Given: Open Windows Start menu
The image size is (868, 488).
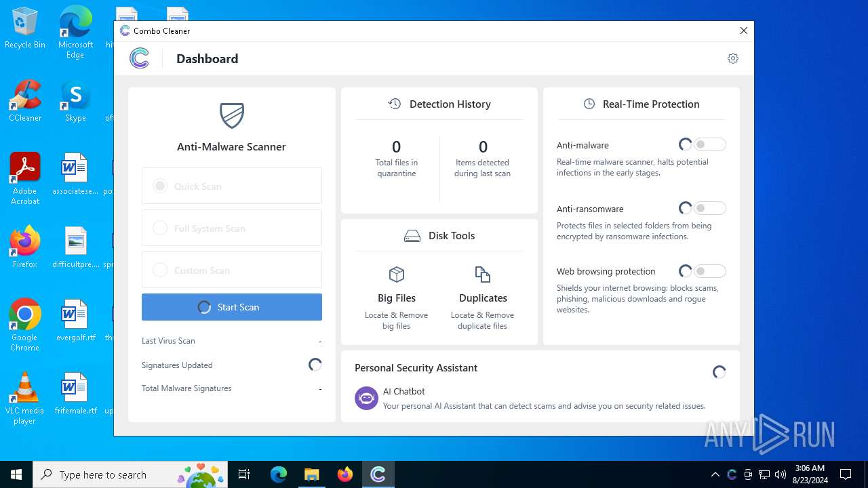Looking at the screenshot, I should [16, 474].
